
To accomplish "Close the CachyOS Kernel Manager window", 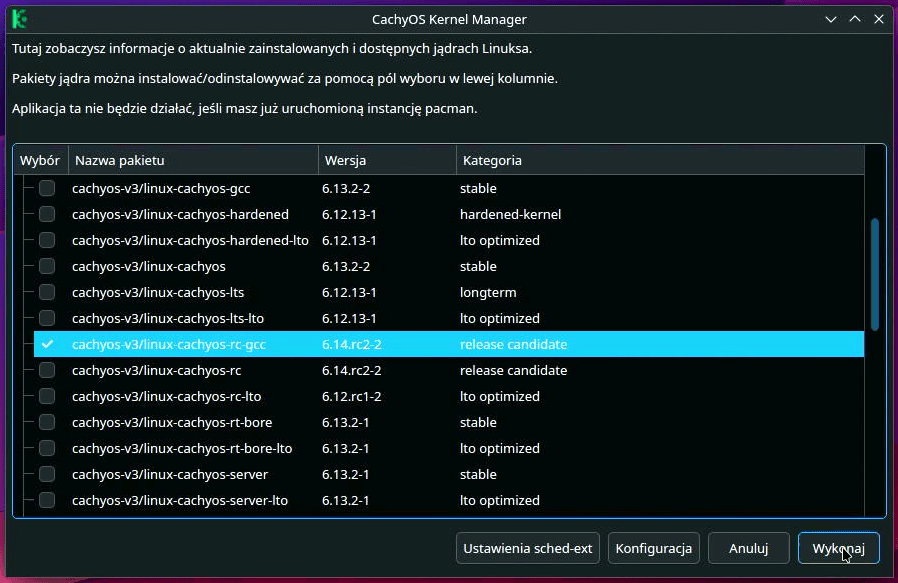I will pos(879,19).
